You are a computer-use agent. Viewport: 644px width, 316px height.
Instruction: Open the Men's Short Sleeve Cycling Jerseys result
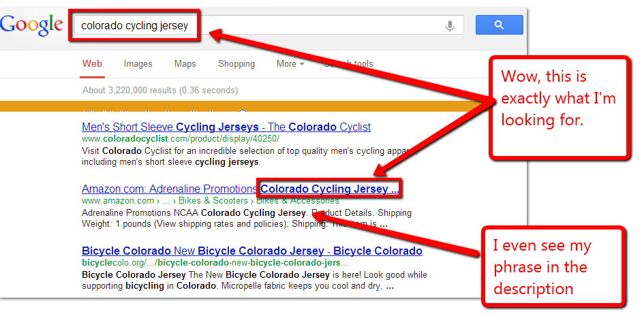pos(226,127)
